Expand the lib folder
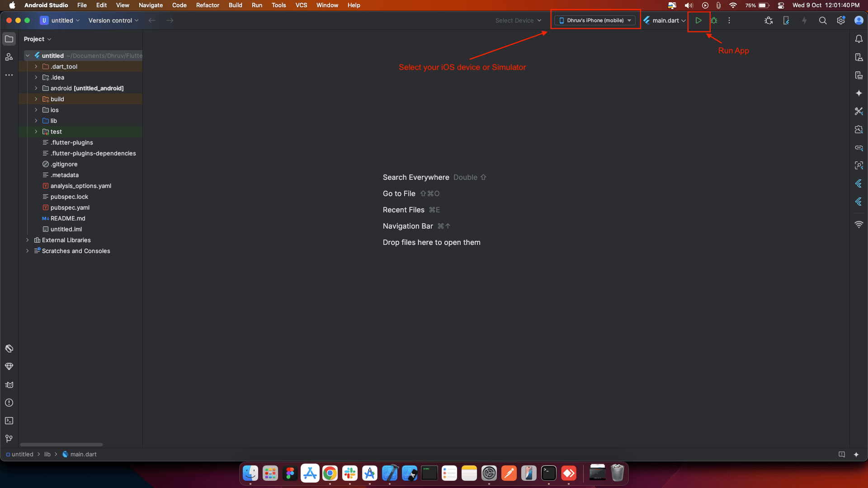The width and height of the screenshot is (868, 488). [x=36, y=121]
